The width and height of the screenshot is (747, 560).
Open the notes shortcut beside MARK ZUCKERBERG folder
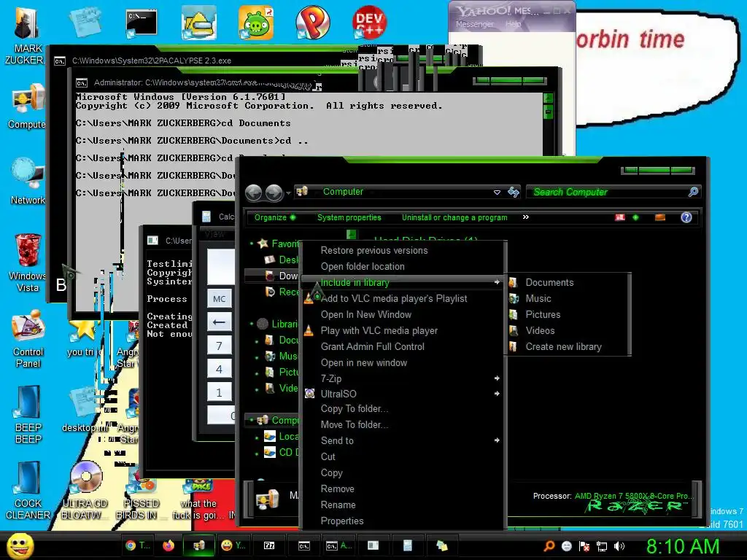[x=85, y=23]
